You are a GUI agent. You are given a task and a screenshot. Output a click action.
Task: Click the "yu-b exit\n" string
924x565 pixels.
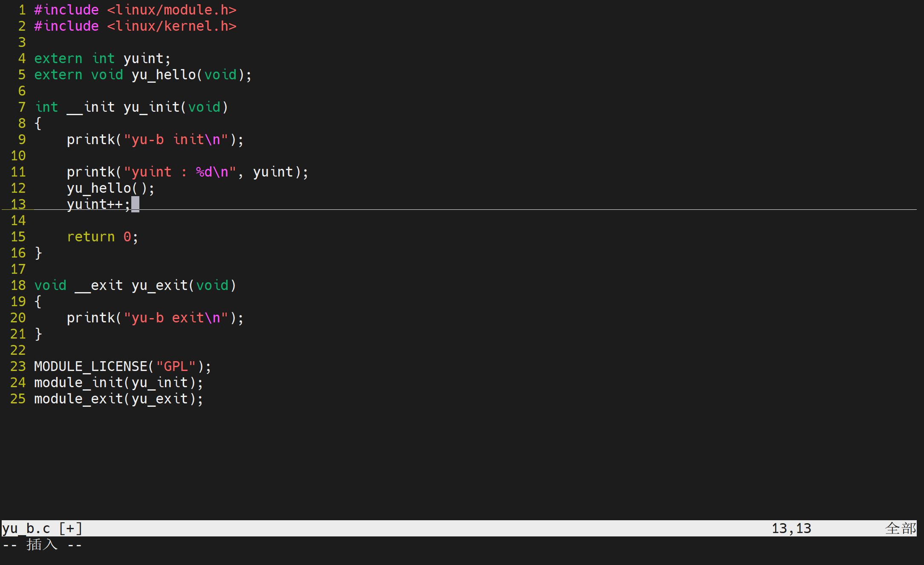[176, 318]
